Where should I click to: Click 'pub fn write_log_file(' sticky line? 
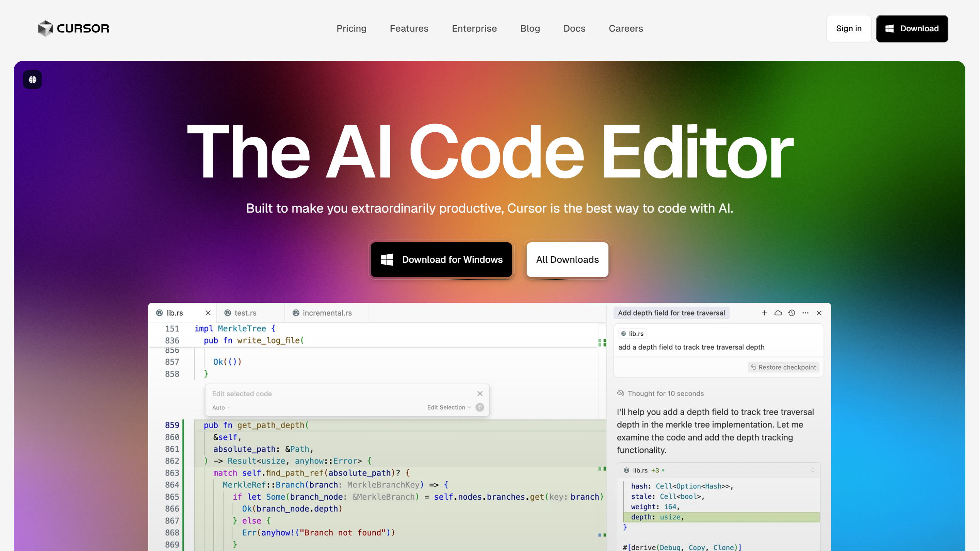coord(254,341)
